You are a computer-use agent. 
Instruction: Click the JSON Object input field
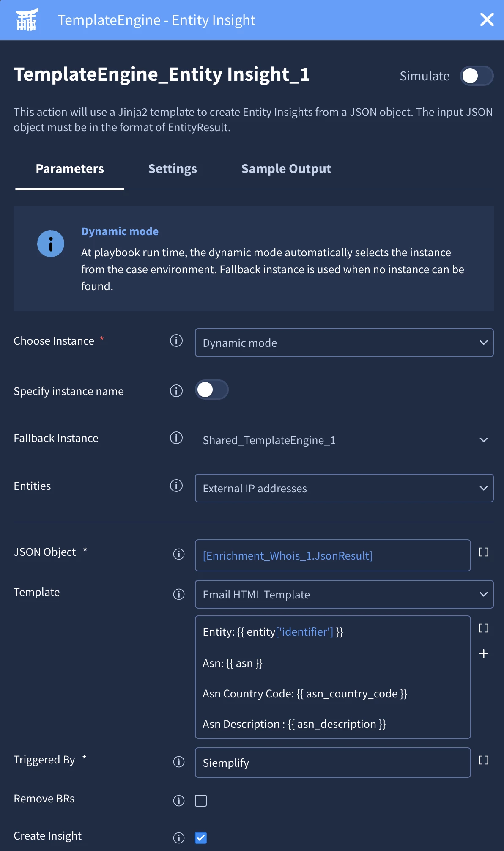[x=333, y=555]
